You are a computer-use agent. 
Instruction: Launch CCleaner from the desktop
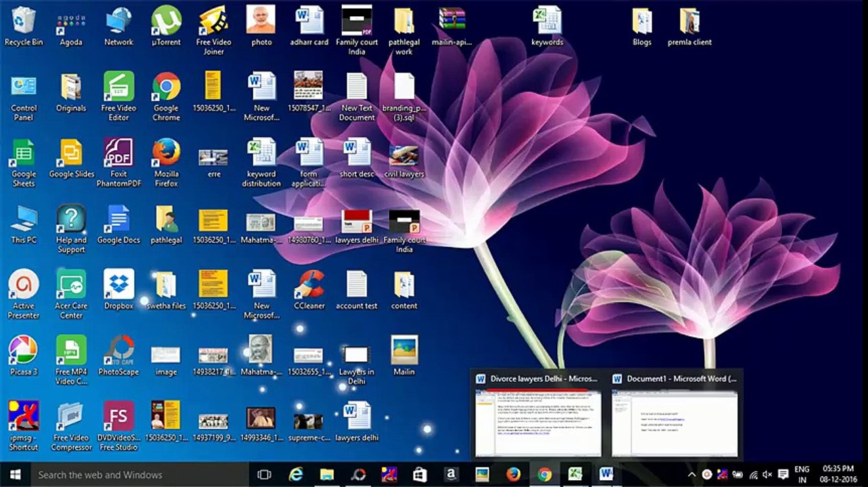coord(309,290)
